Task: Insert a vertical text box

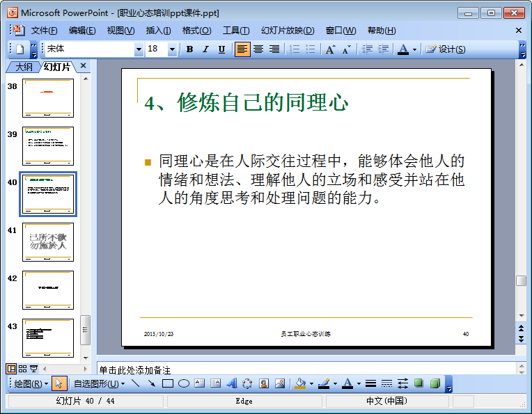Action: pos(215,384)
